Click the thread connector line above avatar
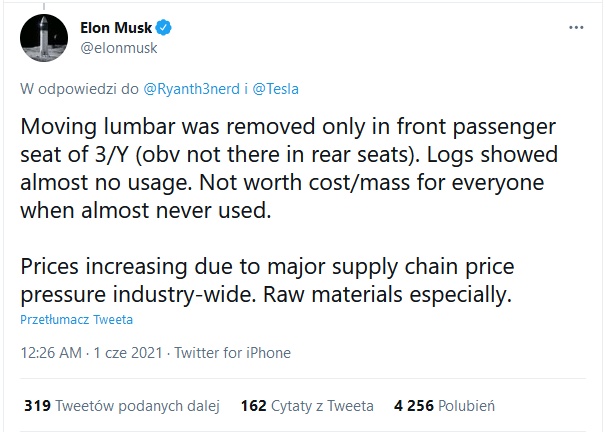The width and height of the screenshot is (605, 432). 44,6
